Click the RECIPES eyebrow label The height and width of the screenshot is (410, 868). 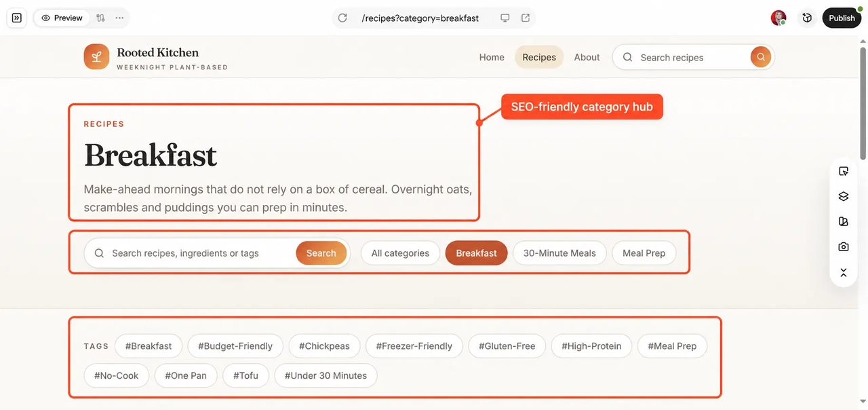click(x=104, y=124)
